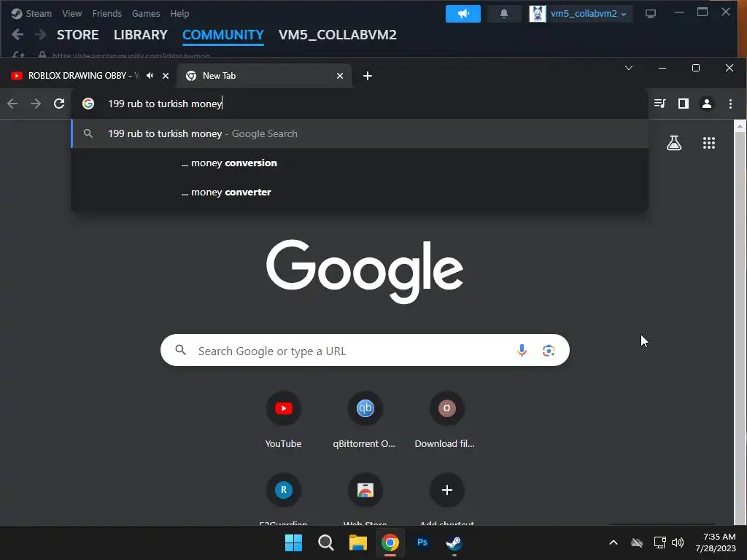Click the Steam Big Picture mode monitor icon
The image size is (747, 560).
pyautogui.click(x=650, y=14)
